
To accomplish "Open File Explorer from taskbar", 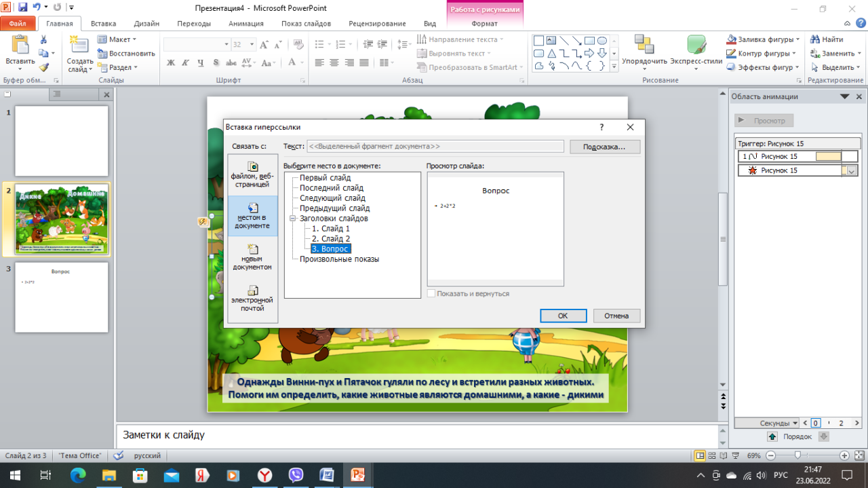I will pos(110,475).
